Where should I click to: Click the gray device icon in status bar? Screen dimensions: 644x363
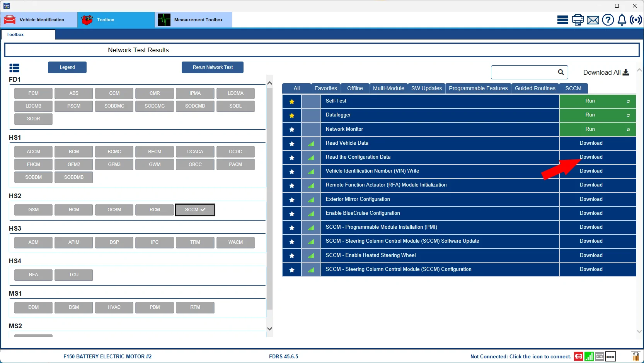[x=600, y=356]
